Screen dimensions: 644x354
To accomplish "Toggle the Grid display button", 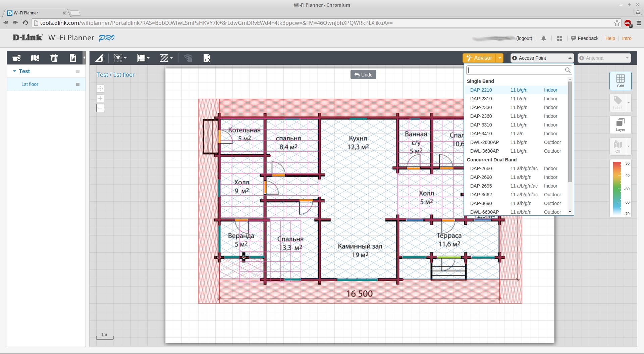I will click(620, 81).
